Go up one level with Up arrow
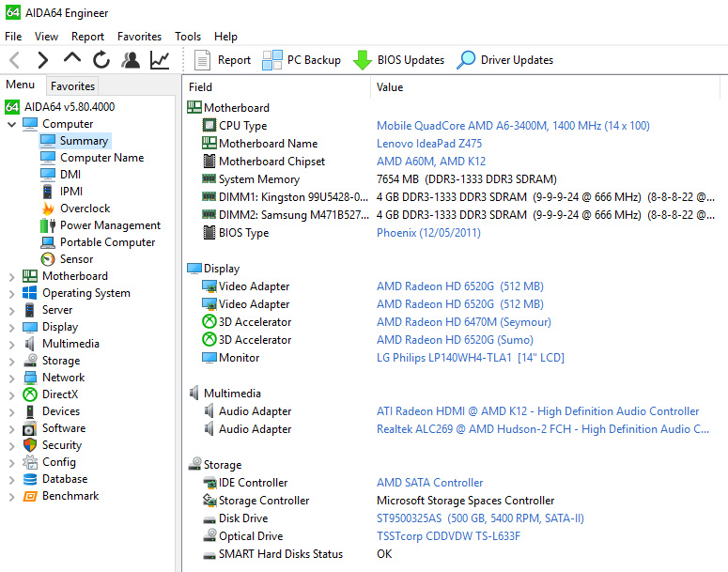 coord(72,58)
